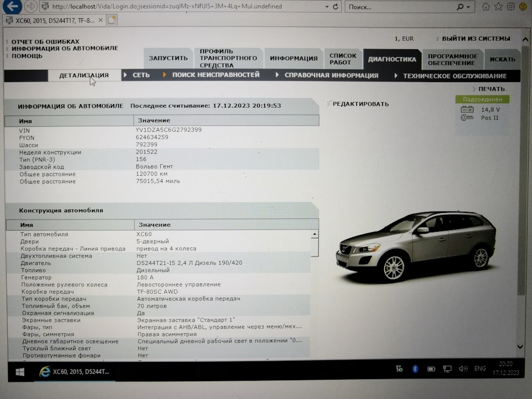
Task: Open browser favorites star icon
Action: 498,7
